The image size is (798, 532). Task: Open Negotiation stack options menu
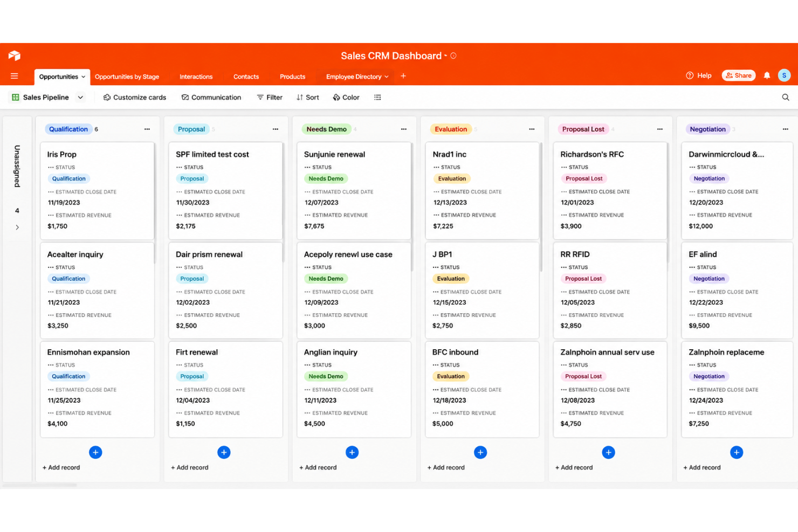tap(786, 129)
